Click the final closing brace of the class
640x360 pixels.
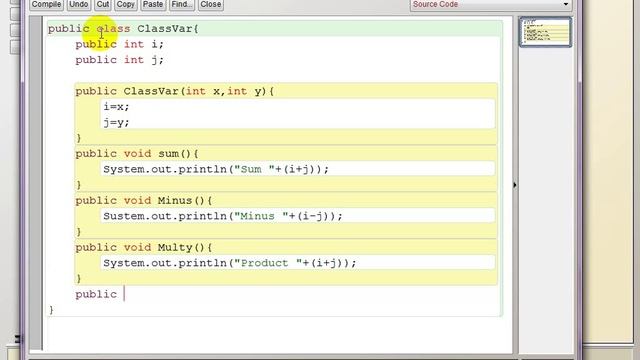coord(51,310)
